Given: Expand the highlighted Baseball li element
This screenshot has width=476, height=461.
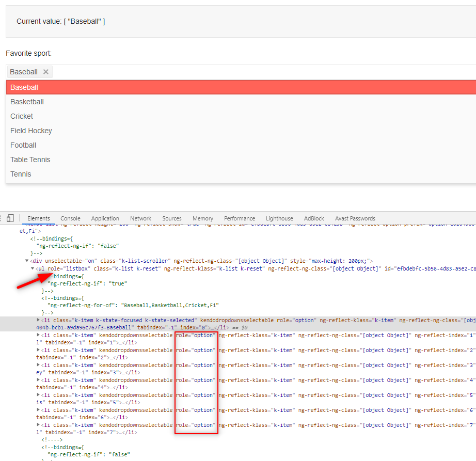Looking at the screenshot, I should click(x=38, y=320).
